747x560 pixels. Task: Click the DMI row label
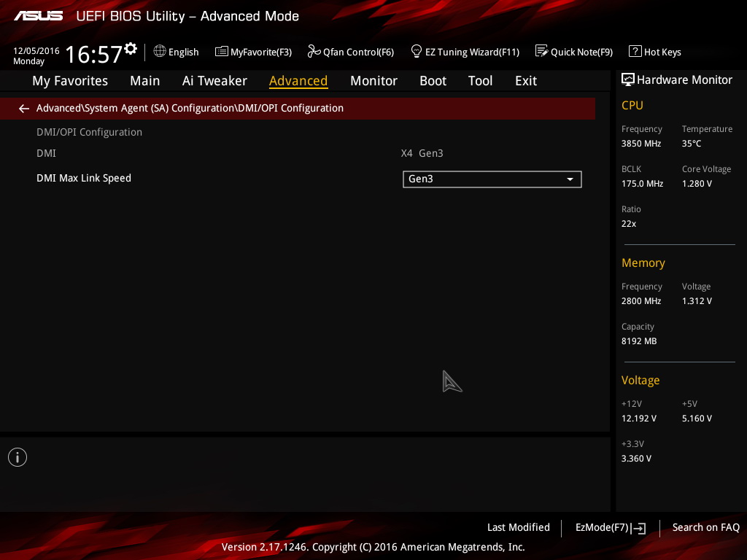click(46, 153)
